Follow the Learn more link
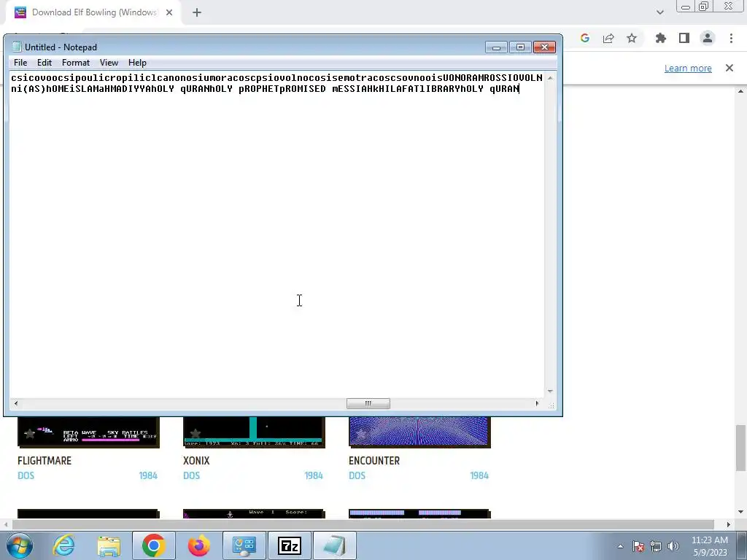This screenshot has width=747, height=560. pos(688,68)
